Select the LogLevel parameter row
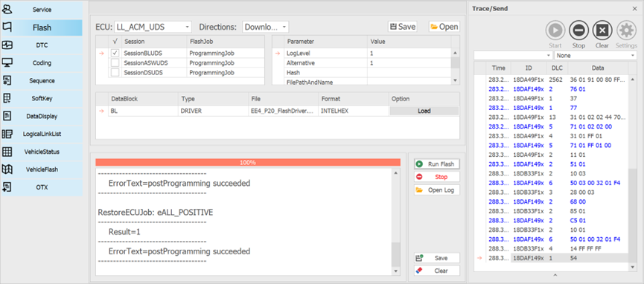 362,54
